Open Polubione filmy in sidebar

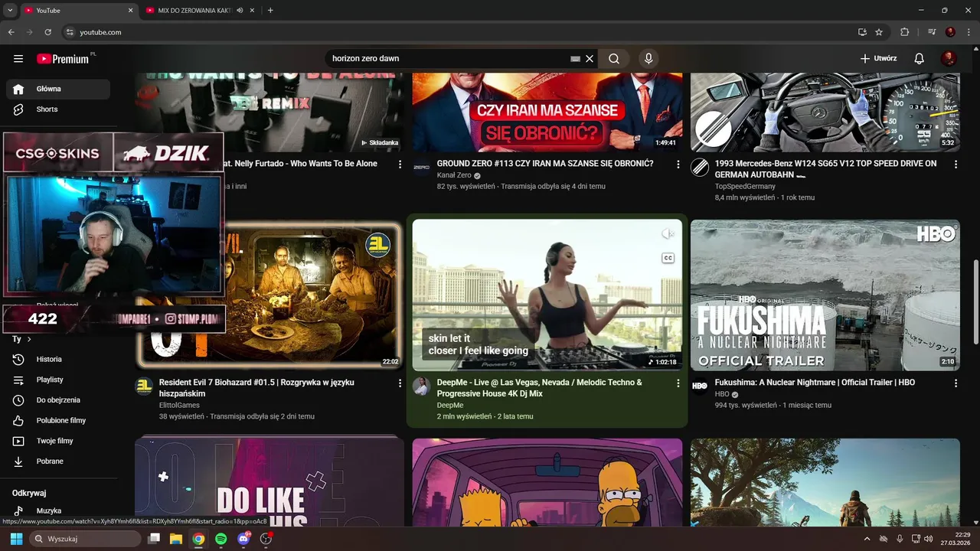(58, 420)
